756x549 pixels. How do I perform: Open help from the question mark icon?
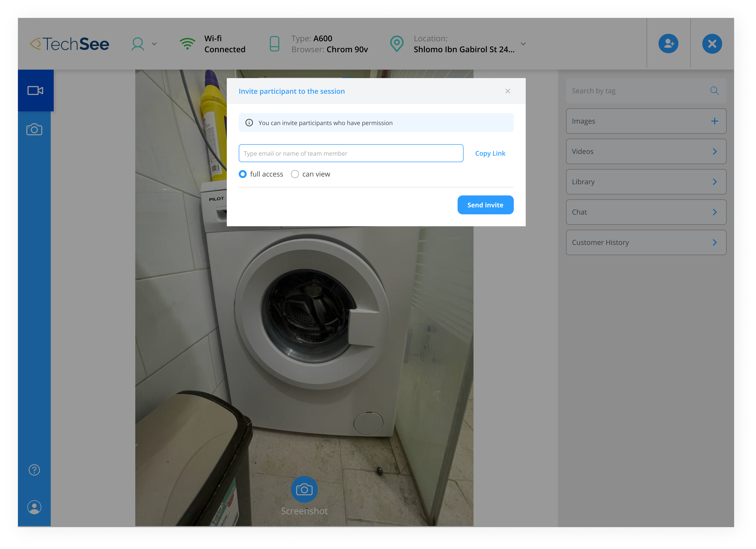[x=34, y=470]
